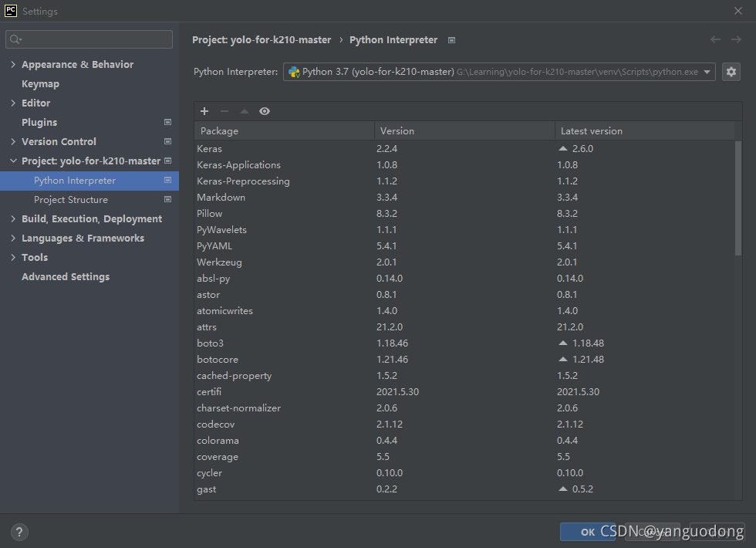The height and width of the screenshot is (548, 756).
Task: Expand the Tools section
Action: pos(13,257)
